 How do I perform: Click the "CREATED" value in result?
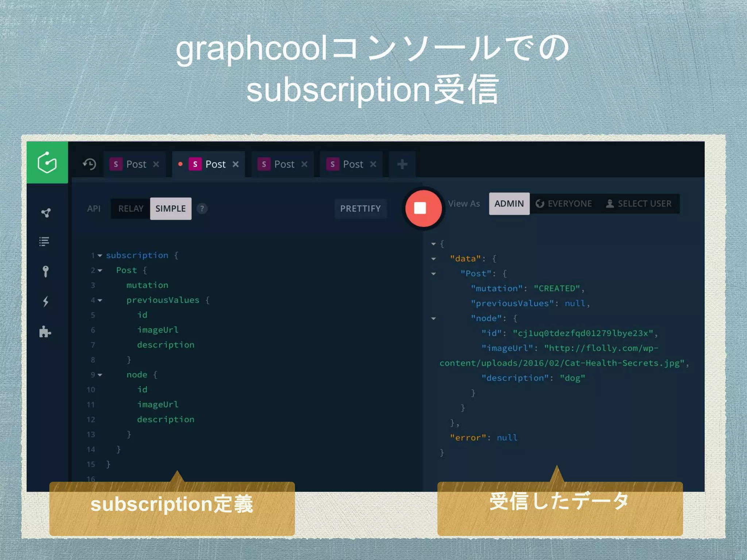click(x=557, y=288)
